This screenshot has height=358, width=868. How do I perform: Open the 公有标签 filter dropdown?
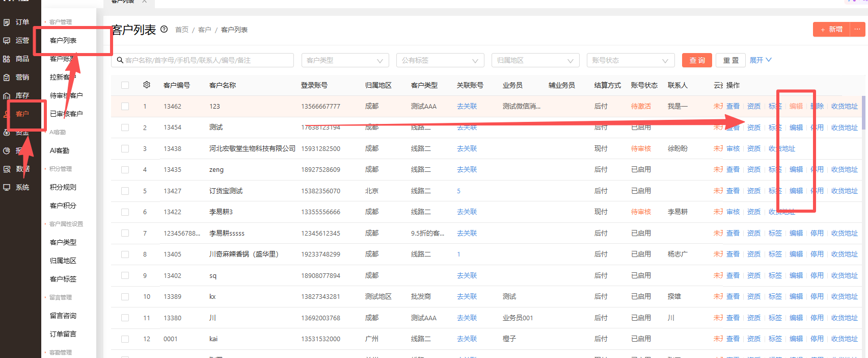coord(440,60)
